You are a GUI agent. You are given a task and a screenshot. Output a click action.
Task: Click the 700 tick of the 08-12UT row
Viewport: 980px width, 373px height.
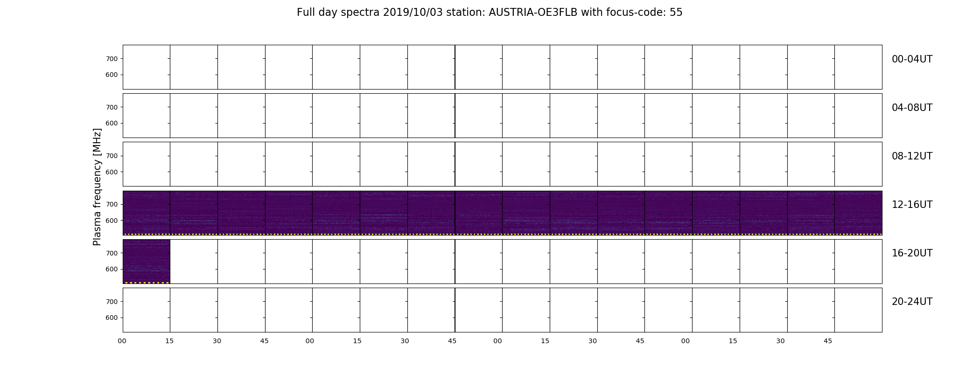112,156
